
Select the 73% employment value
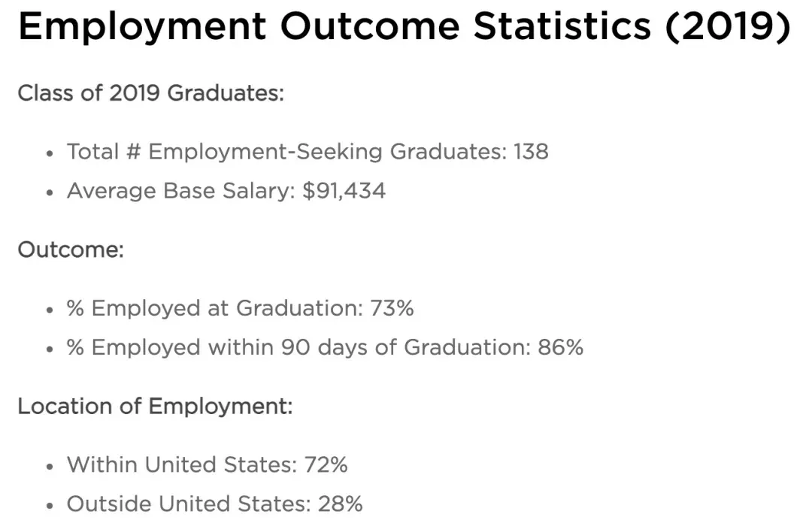point(392,308)
